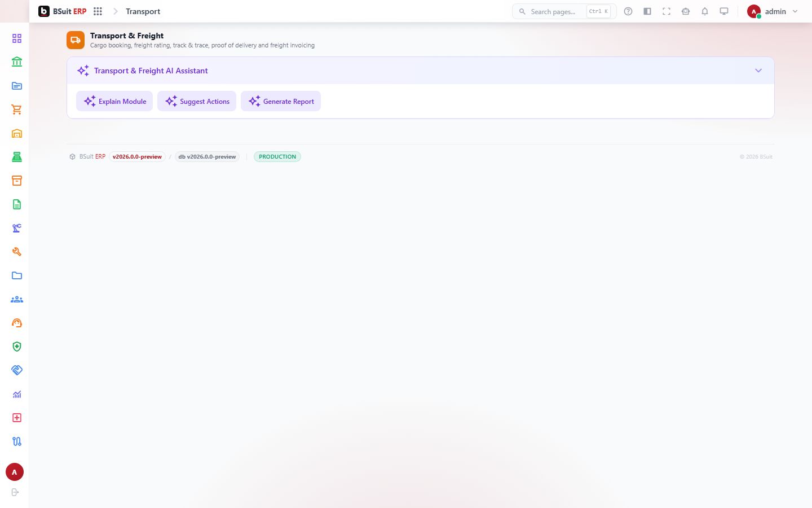Open the blue folder card icon in the sidebar
The image size is (812, 508).
tap(17, 86)
